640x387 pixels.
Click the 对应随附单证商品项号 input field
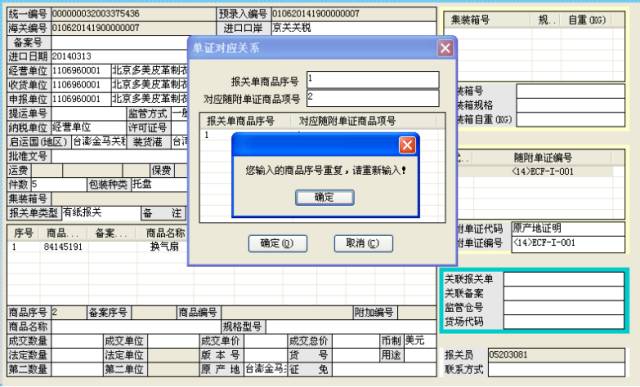coord(373,98)
